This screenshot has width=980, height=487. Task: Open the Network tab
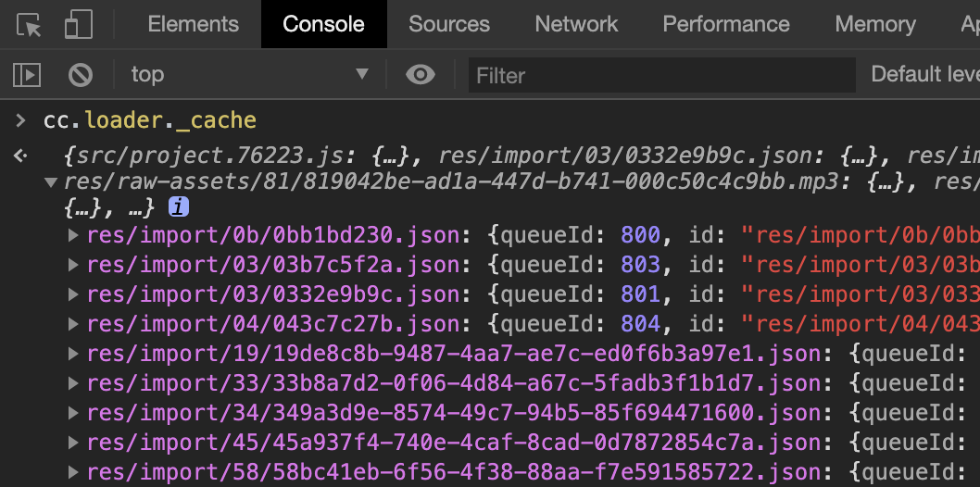[x=576, y=25]
